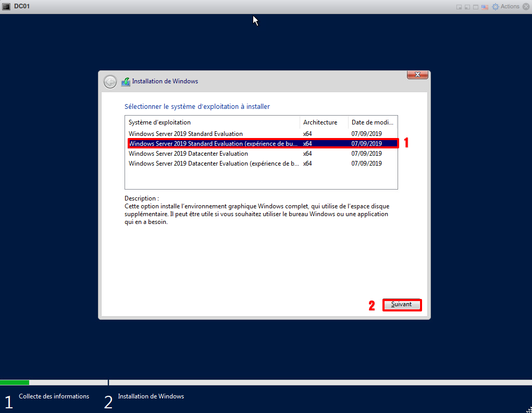
Task: Close the remote console with the X icon
Action: coord(526,7)
